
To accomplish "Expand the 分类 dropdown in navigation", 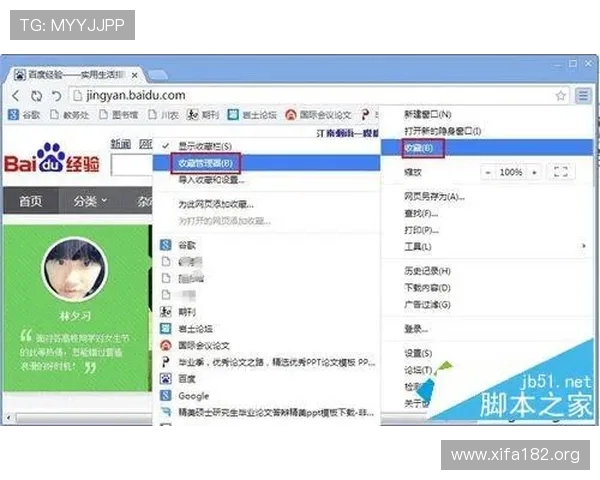I will click(90, 201).
